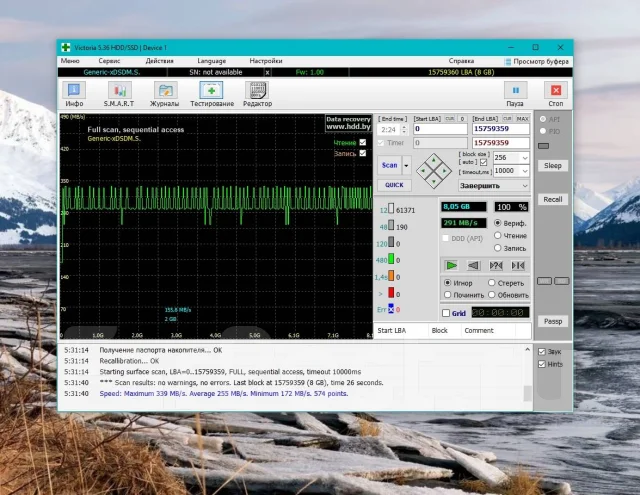The image size is (640, 495).
Task: Click the green Victoria app icon in title bar
Action: tap(66, 47)
